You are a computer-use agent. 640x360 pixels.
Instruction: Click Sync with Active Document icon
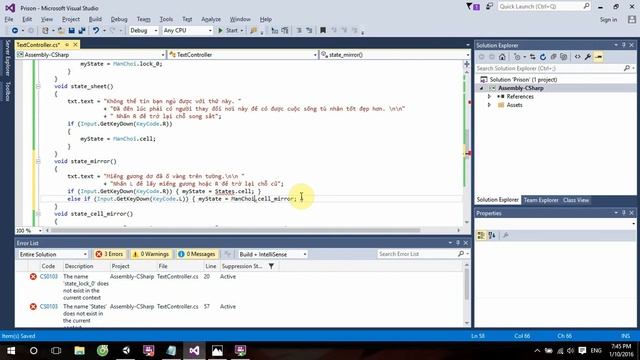[x=533, y=57]
